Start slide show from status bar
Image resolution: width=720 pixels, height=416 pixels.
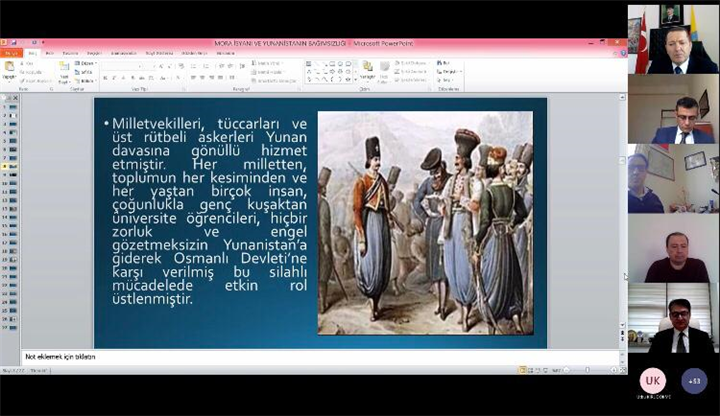click(545, 370)
